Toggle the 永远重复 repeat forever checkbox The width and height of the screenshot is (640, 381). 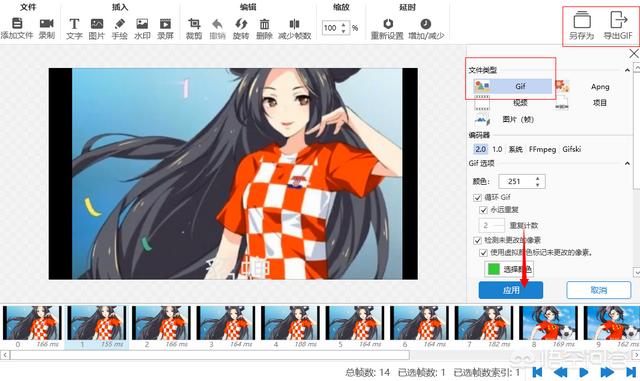coord(483,210)
